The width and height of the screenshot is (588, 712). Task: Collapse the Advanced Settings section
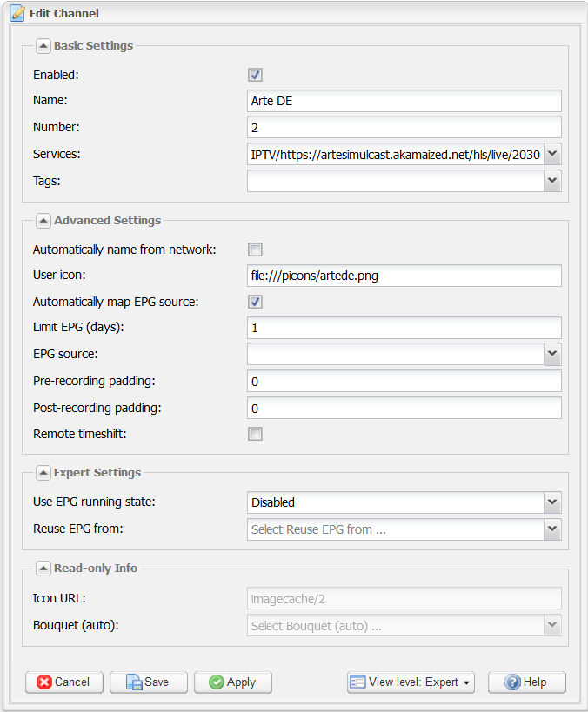click(43, 221)
